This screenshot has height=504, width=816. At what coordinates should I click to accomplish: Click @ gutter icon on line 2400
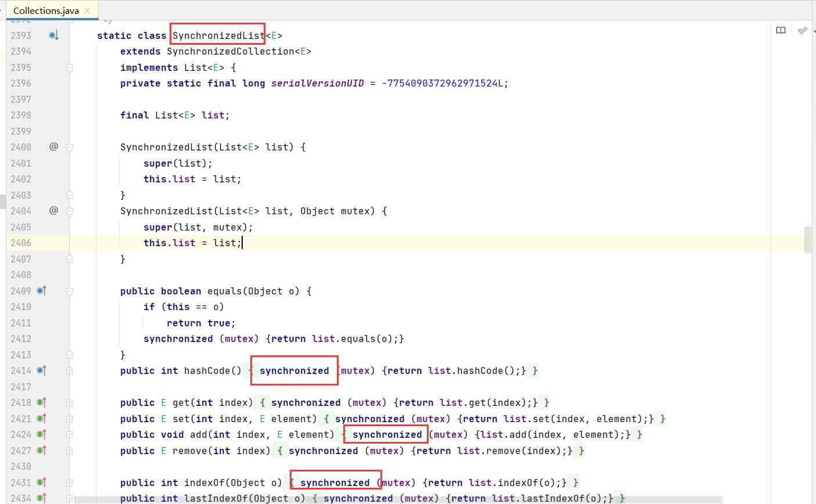point(53,147)
